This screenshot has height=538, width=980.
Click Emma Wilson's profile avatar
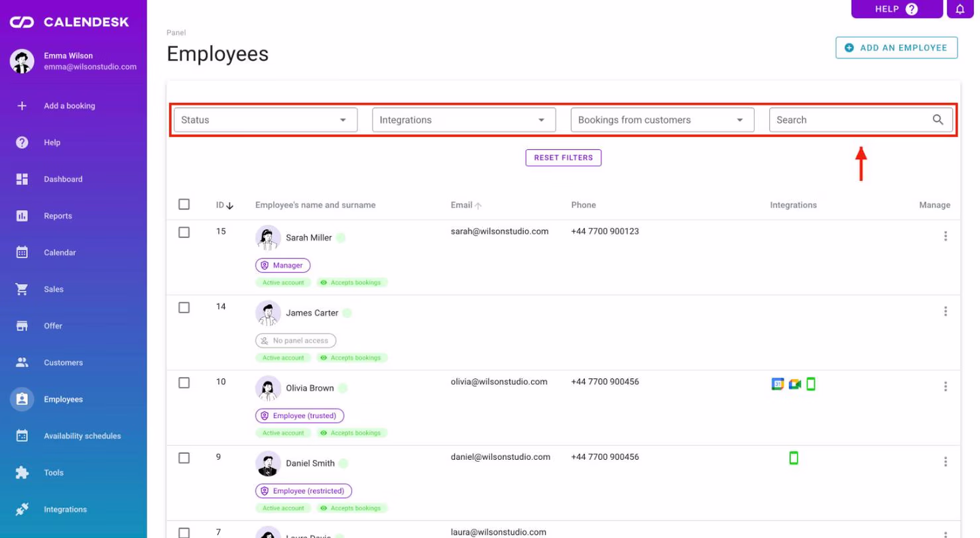[22, 61]
